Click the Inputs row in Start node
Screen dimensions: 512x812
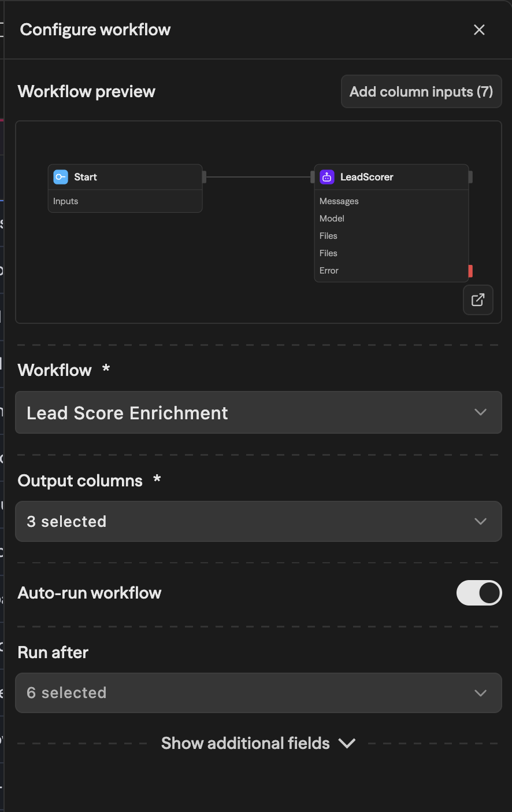[x=125, y=201]
